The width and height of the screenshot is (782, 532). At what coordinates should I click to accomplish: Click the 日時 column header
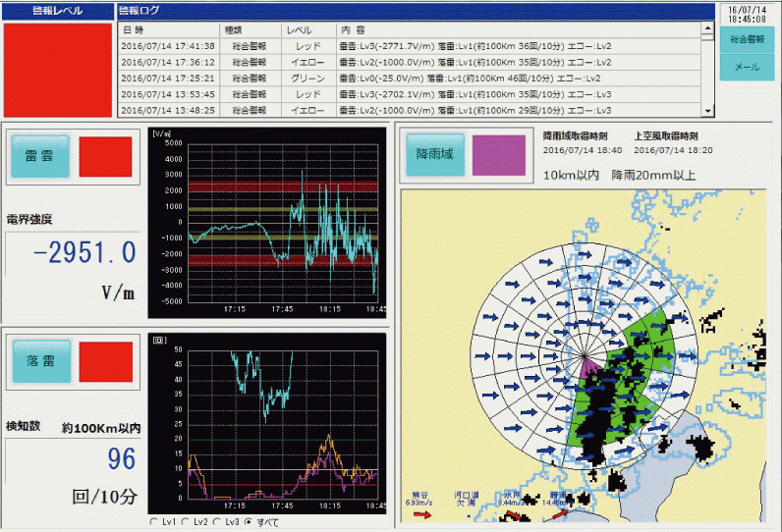169,29
